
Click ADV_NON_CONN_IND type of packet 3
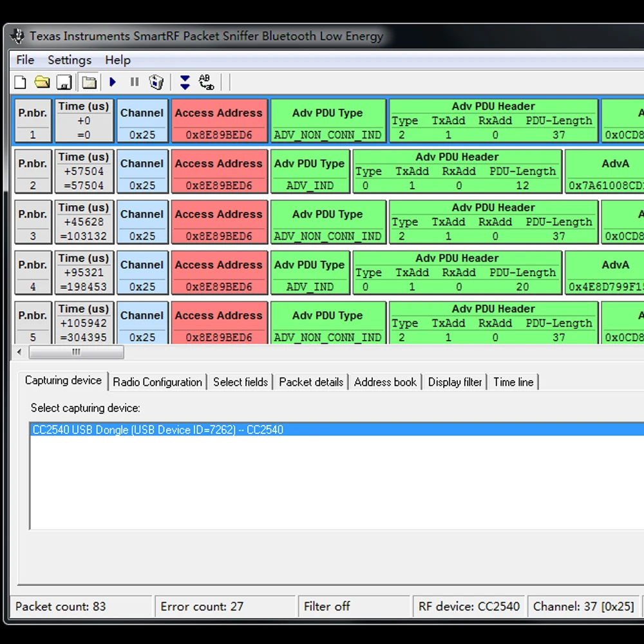click(328, 222)
